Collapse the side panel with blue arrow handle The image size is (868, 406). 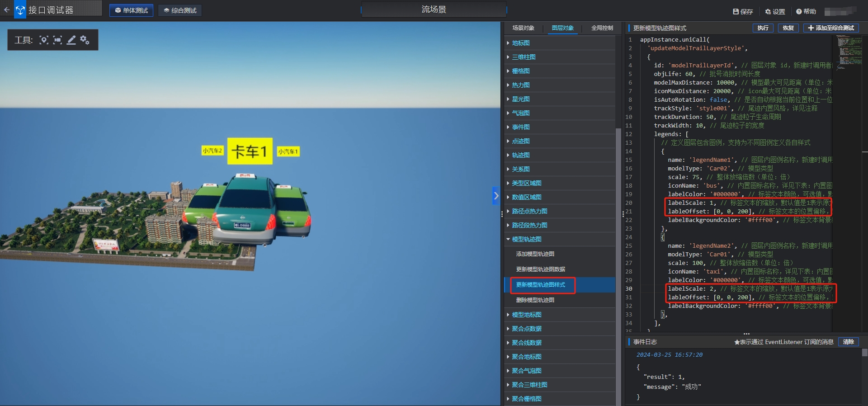click(496, 196)
